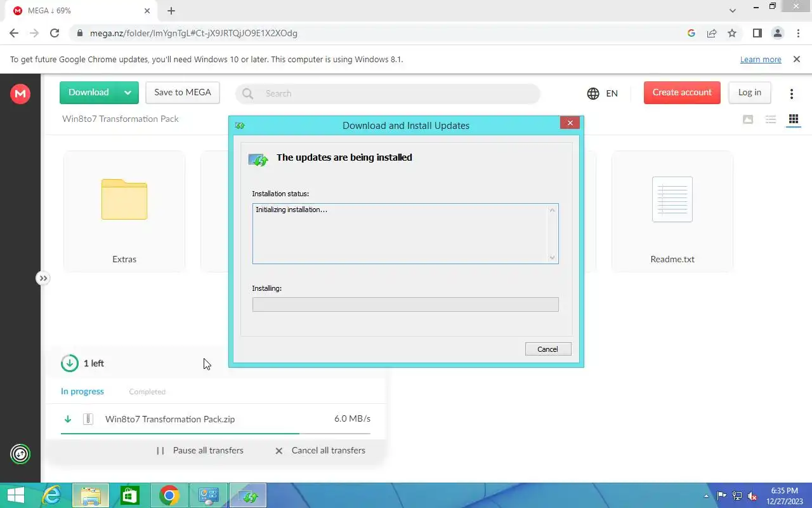The image size is (812, 508).
Task: Click the address bar URL
Action: point(193,33)
